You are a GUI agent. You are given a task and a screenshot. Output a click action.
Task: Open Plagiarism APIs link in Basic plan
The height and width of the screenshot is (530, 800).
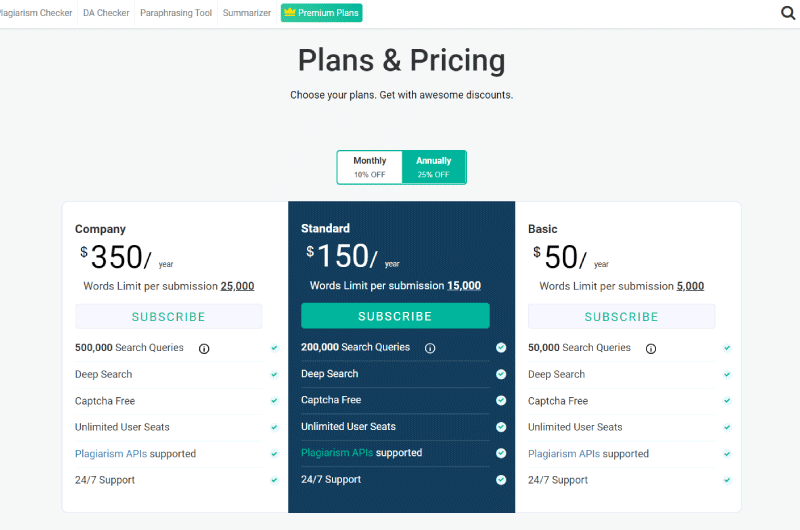(564, 453)
